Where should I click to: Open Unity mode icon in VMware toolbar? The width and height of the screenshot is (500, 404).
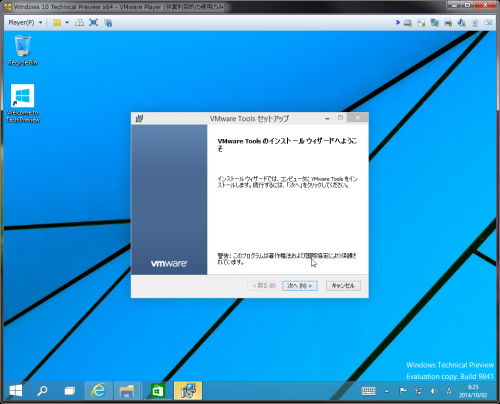[108, 23]
